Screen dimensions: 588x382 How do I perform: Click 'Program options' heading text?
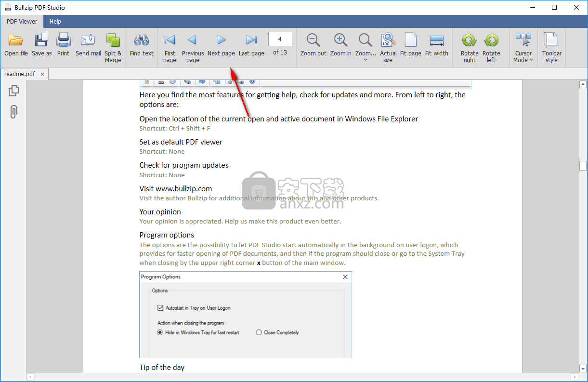point(167,235)
